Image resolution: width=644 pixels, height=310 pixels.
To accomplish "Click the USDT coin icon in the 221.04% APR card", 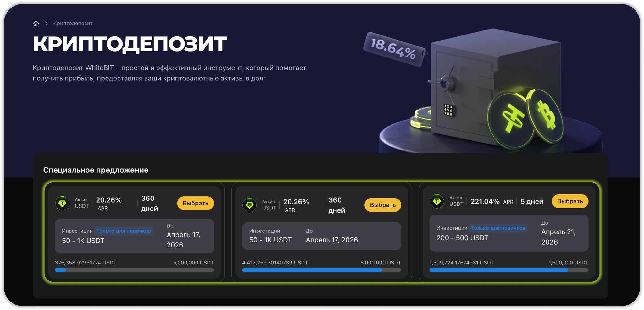I will pos(437,201).
